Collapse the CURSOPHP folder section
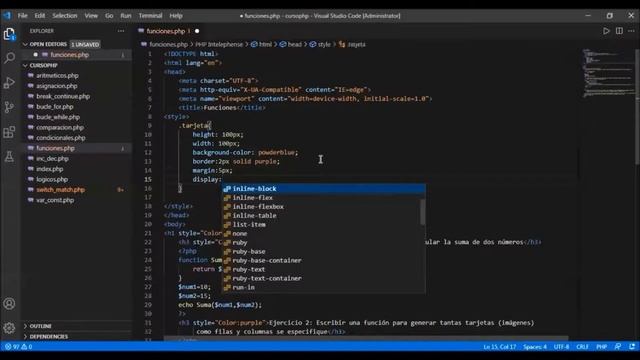The image size is (640, 360). coord(77,65)
